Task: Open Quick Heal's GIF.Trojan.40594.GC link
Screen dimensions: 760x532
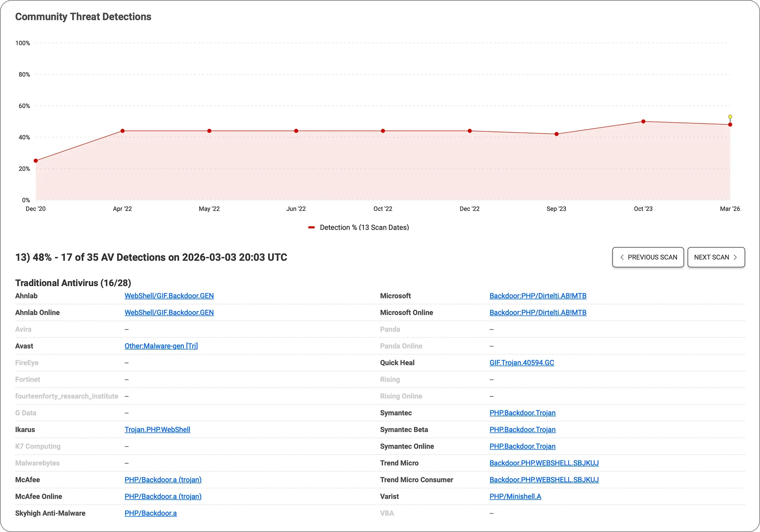Action: coord(522,362)
